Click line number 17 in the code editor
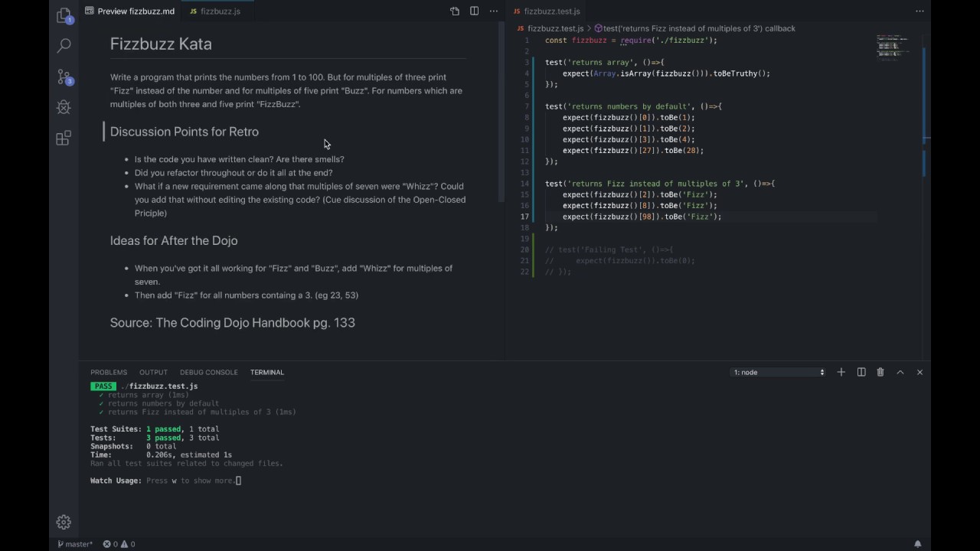980x551 pixels. 524,217
